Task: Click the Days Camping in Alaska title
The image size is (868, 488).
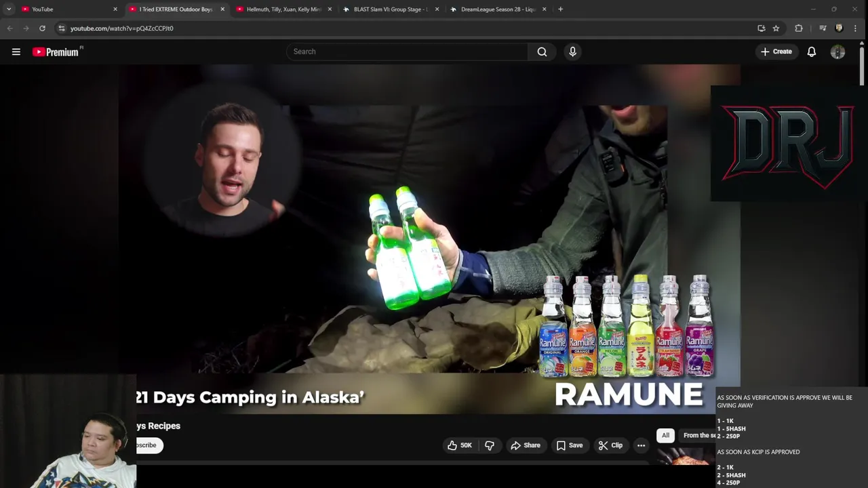Action: 250,397
